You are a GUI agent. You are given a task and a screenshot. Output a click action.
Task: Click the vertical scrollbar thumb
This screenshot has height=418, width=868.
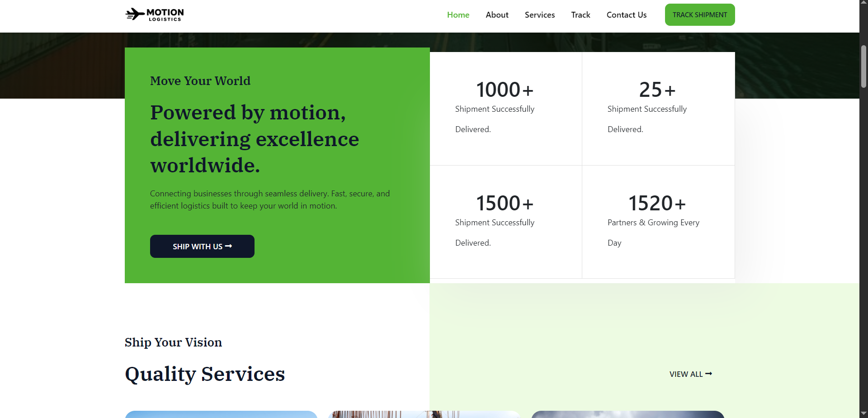coord(863,66)
